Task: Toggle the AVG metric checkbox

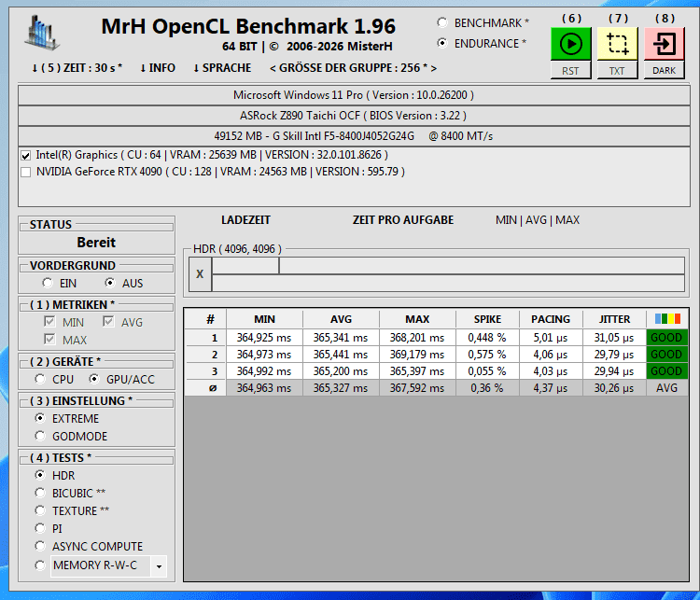Action: (x=108, y=322)
